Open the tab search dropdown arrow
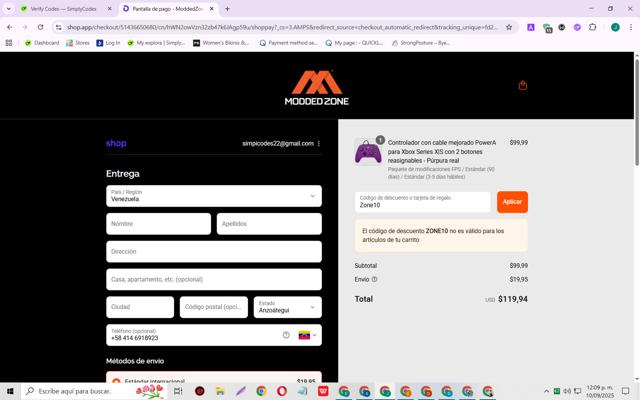Image resolution: width=640 pixels, height=400 pixels. click(8, 9)
